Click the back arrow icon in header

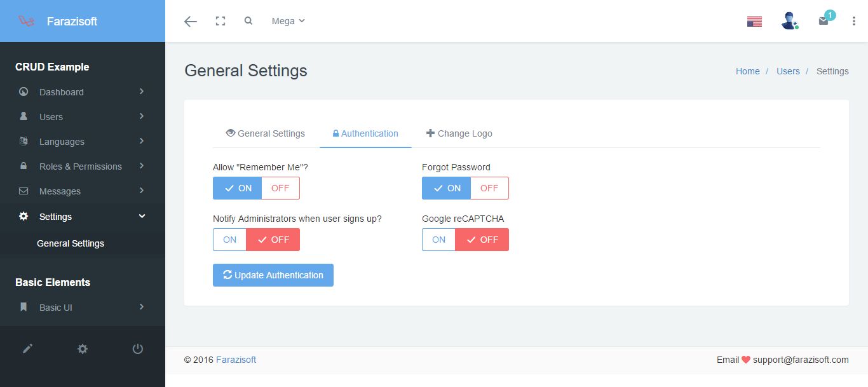(190, 22)
